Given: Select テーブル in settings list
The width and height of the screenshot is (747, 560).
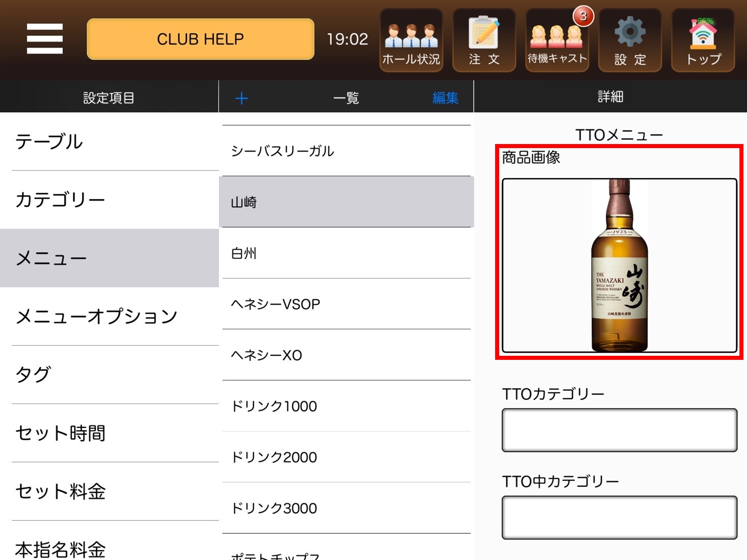Looking at the screenshot, I should tap(109, 142).
